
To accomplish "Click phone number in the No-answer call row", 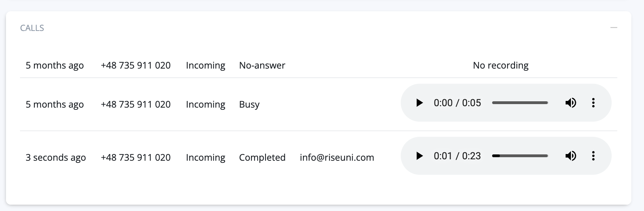I will (136, 65).
